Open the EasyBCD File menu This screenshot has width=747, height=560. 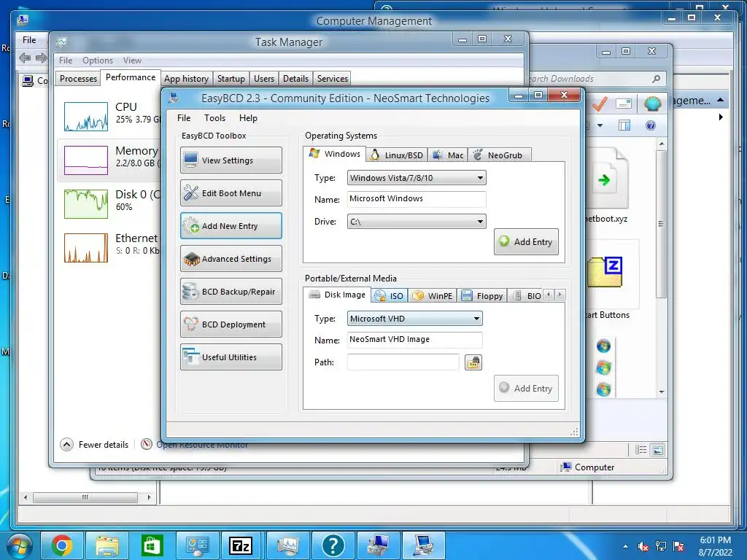184,118
